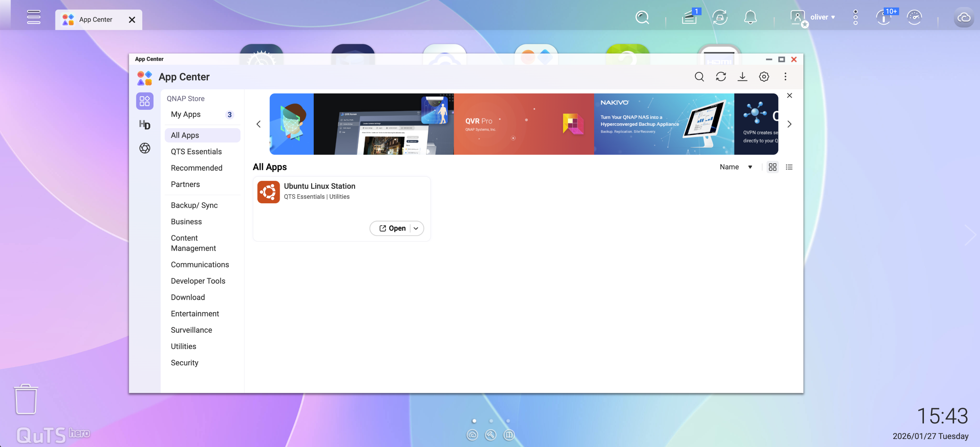Open desktop search in the top bar
Screen dimensions: 980x447
(642, 17)
